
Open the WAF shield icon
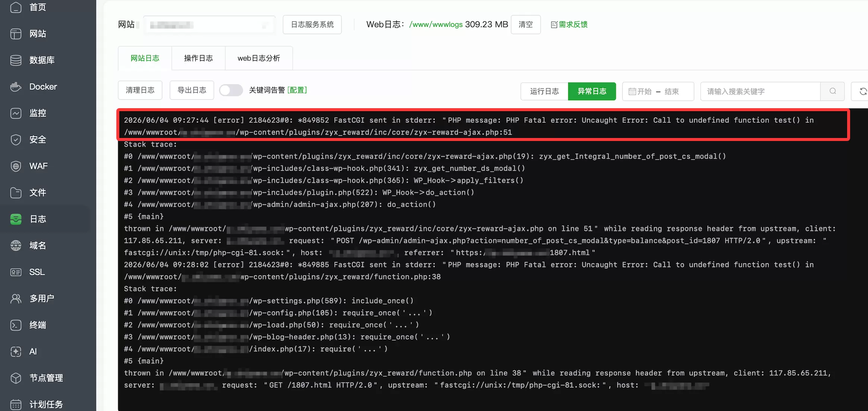tap(16, 166)
